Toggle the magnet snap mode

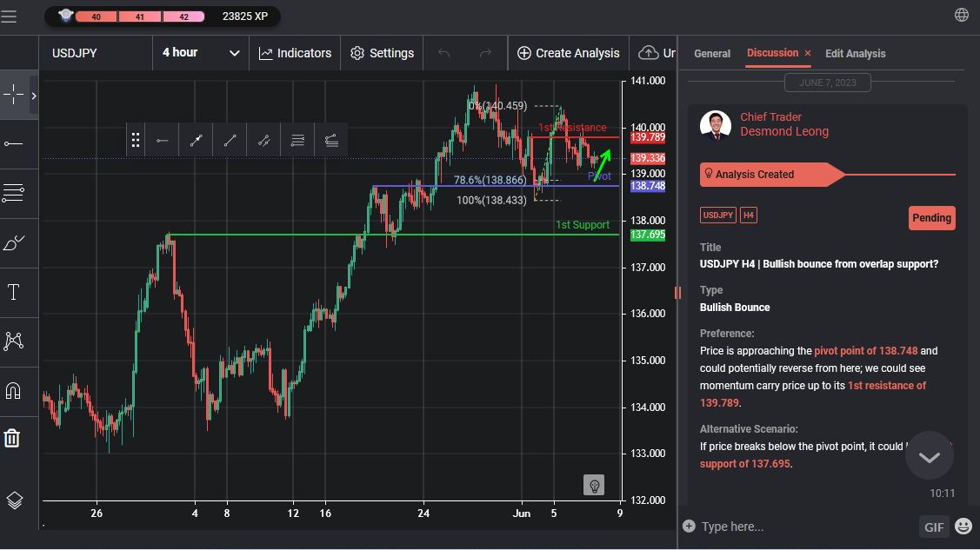tap(13, 391)
